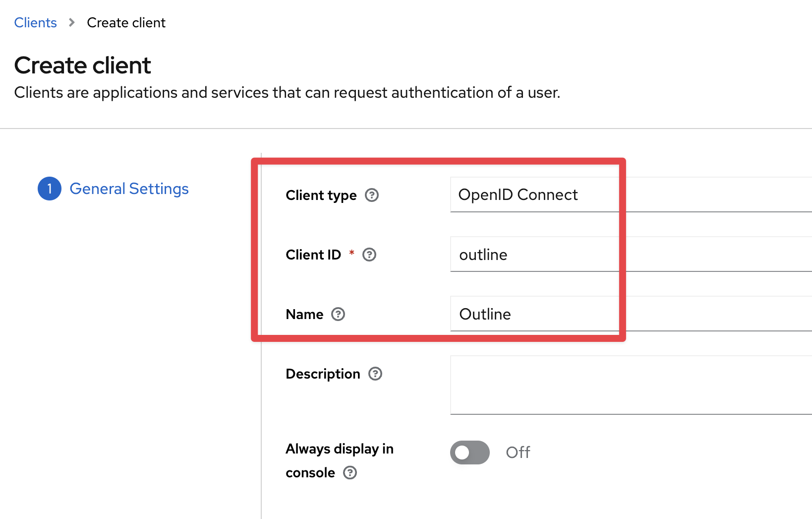Click the Create client breadcrumb item
The image size is (812, 519).
click(x=126, y=23)
